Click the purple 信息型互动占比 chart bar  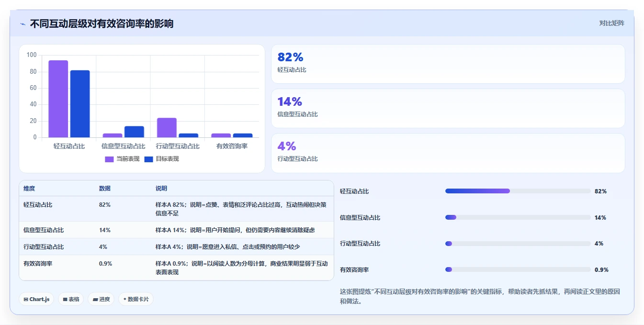pos(113,135)
